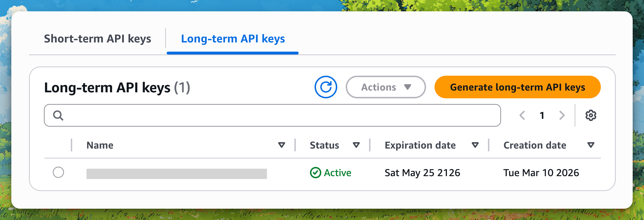Sort by Name column arrow
Image resolution: width=644 pixels, height=220 pixels.
(282, 145)
